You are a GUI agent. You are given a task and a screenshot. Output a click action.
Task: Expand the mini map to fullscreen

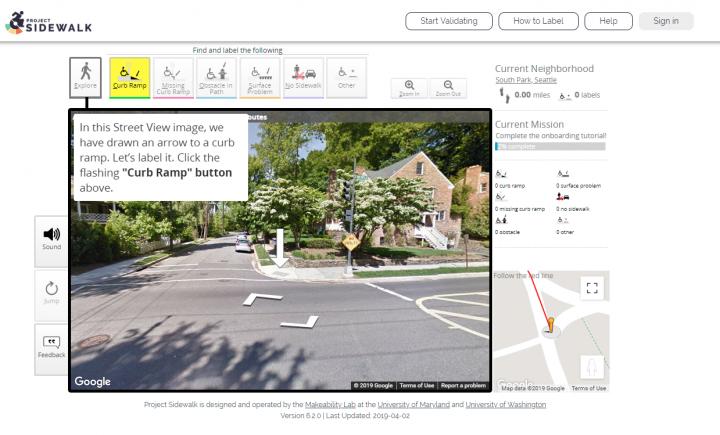[592, 288]
